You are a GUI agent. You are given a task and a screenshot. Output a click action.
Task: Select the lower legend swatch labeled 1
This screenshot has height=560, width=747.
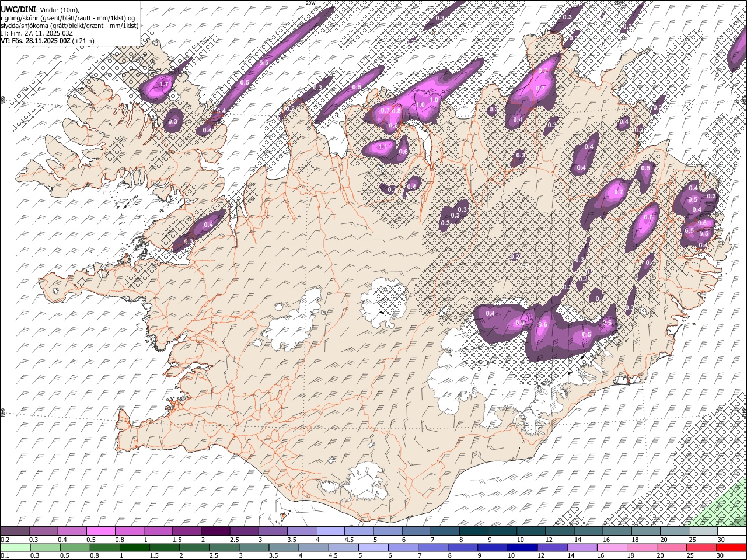pos(134,548)
